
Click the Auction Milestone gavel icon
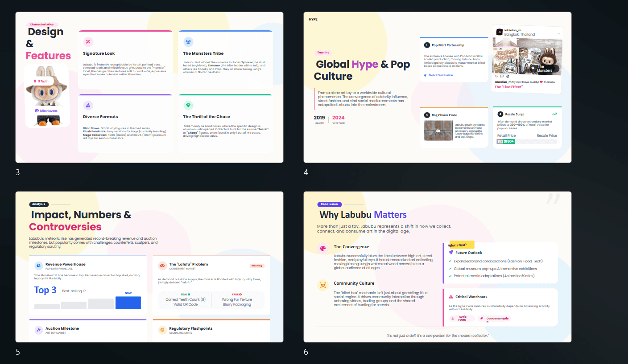pyautogui.click(x=39, y=330)
